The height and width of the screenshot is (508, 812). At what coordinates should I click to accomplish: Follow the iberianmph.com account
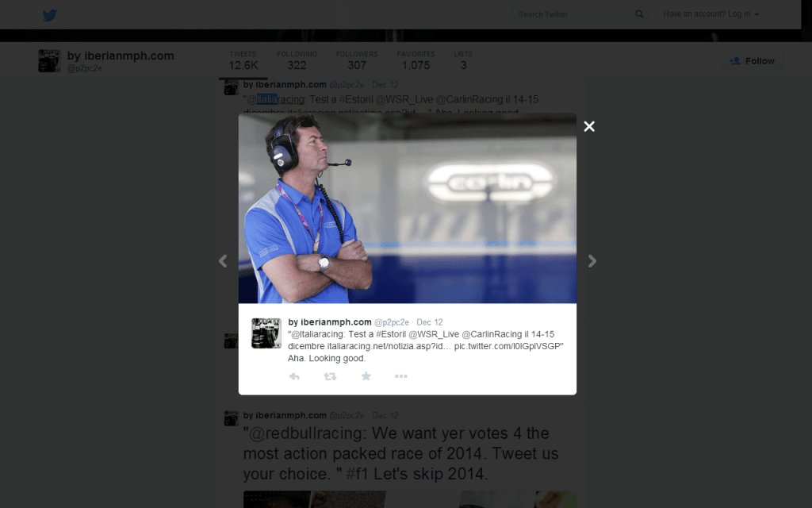[752, 61]
